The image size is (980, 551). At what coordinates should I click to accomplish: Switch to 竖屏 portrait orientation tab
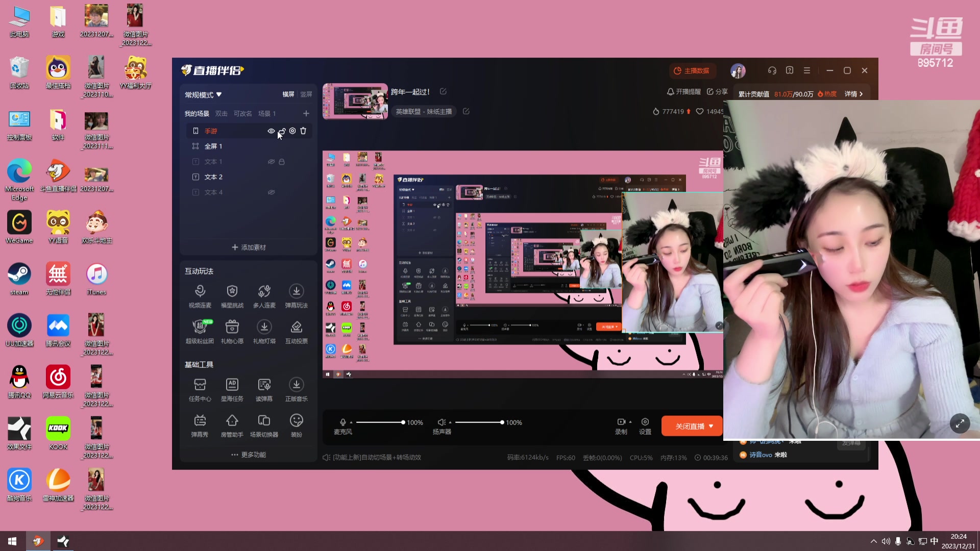coord(306,94)
